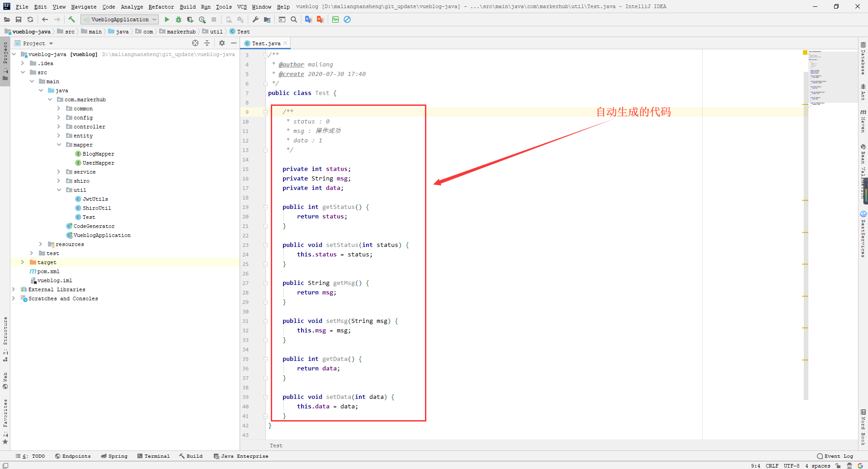Expand External Libraries node
Screen dimensions: 868x469
pos(14,289)
